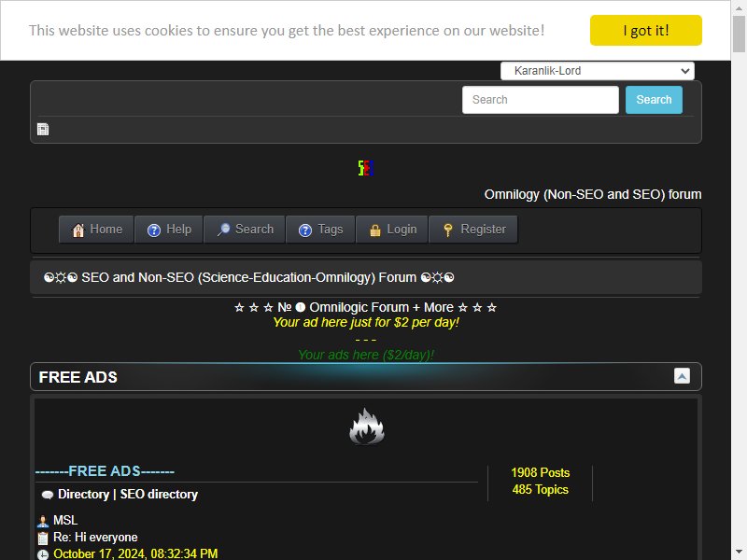This screenshot has height=560, width=747.
Task: Click the '485 Topics' count text
Action: click(x=541, y=489)
